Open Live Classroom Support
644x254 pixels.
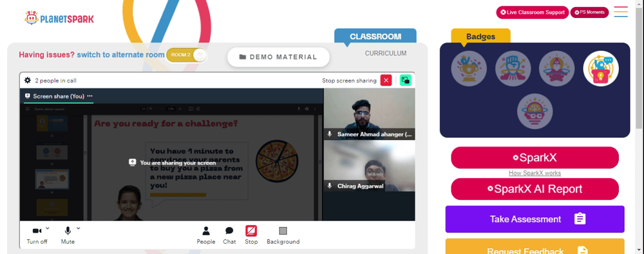pyautogui.click(x=533, y=12)
